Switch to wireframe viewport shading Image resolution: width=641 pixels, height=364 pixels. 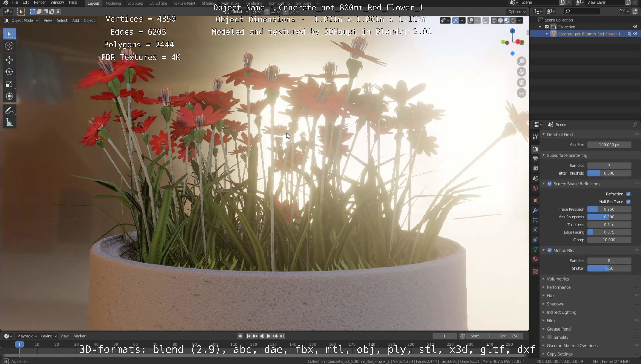pyautogui.click(x=494, y=21)
